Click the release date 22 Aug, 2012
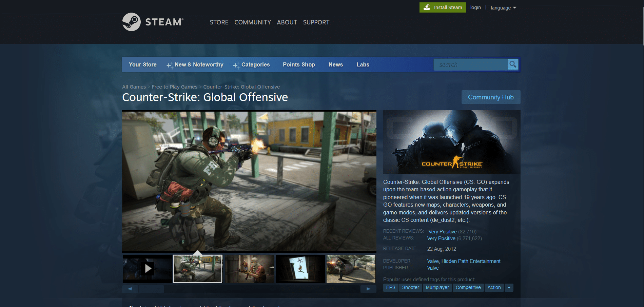Image resolution: width=644 pixels, height=307 pixels. (442, 249)
